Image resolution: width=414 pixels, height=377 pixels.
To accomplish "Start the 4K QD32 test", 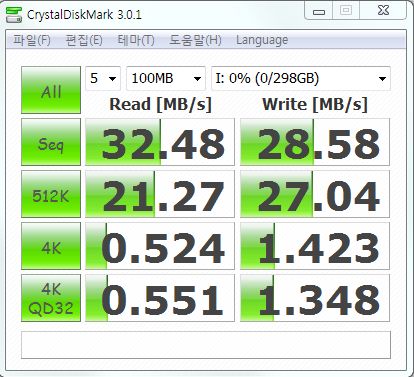I will point(51,298).
